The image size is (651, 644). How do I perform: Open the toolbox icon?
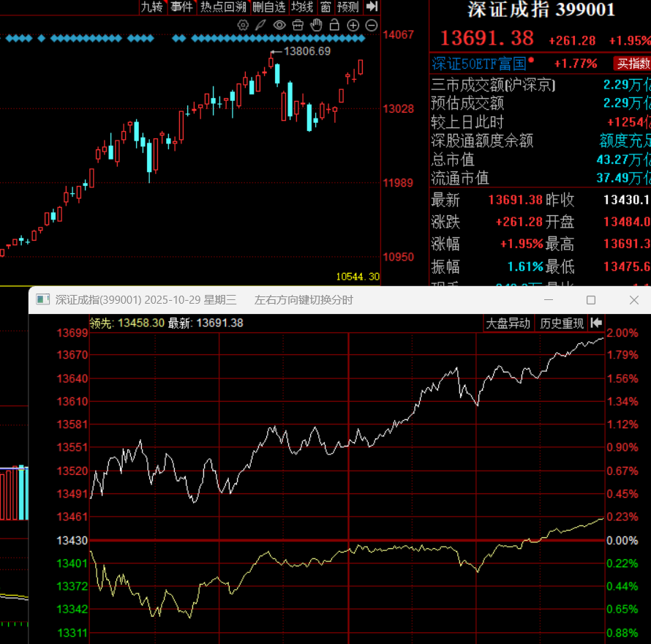click(x=297, y=26)
